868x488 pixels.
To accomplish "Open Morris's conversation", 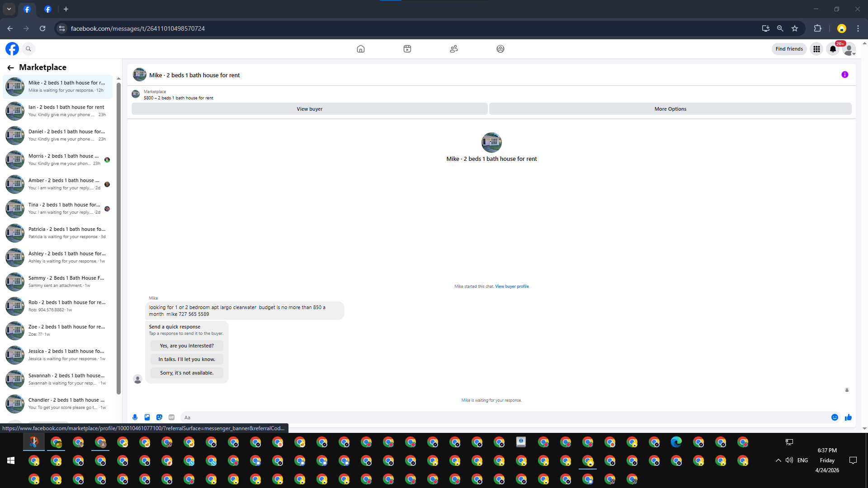I will (x=58, y=160).
